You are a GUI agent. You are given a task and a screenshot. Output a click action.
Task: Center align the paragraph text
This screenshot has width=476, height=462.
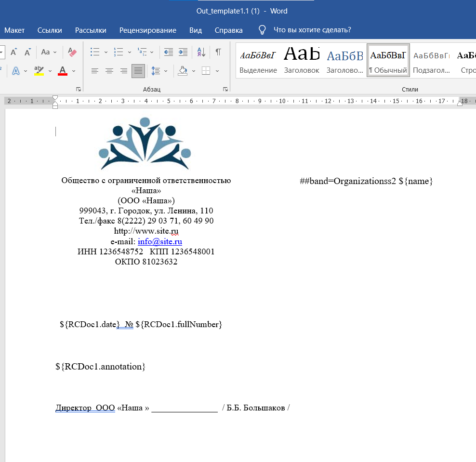pos(109,71)
